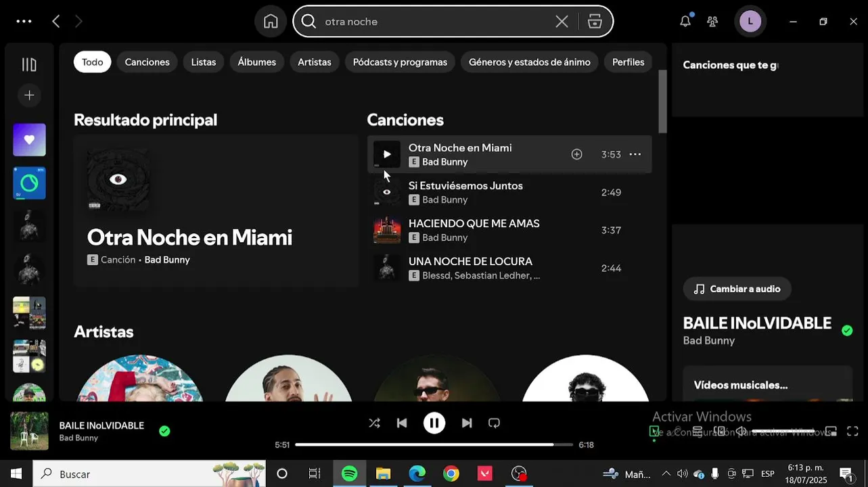Screen dimensions: 868x487
Task: Show hidden tray icons chevron
Action: coord(666,474)
